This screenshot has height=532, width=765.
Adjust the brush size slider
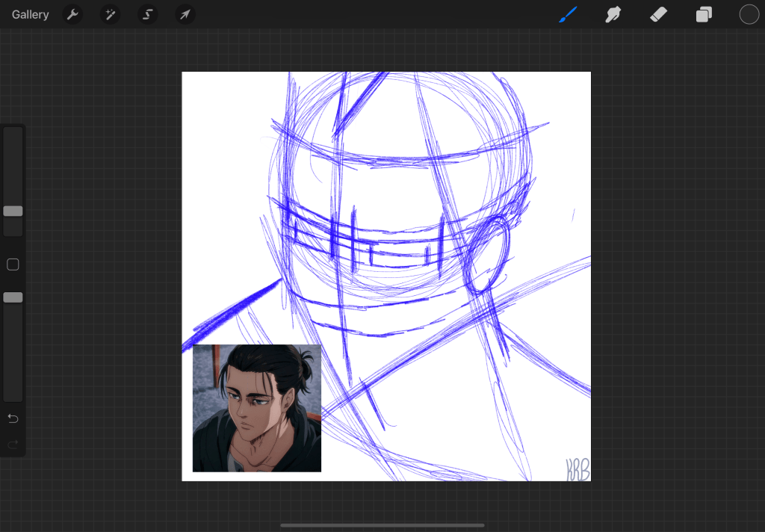tap(12, 211)
